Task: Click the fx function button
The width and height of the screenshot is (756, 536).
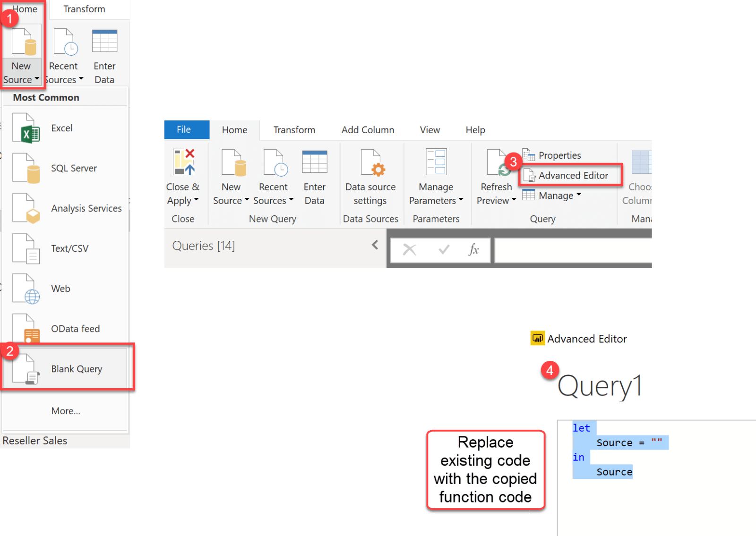Action: point(473,249)
